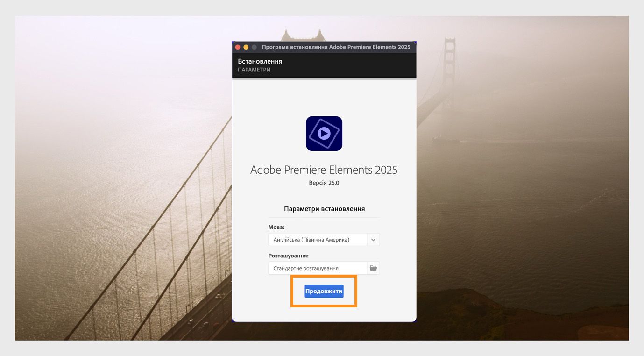The width and height of the screenshot is (644, 356).
Task: Minimize the installer with the yellow button
Action: 246,47
